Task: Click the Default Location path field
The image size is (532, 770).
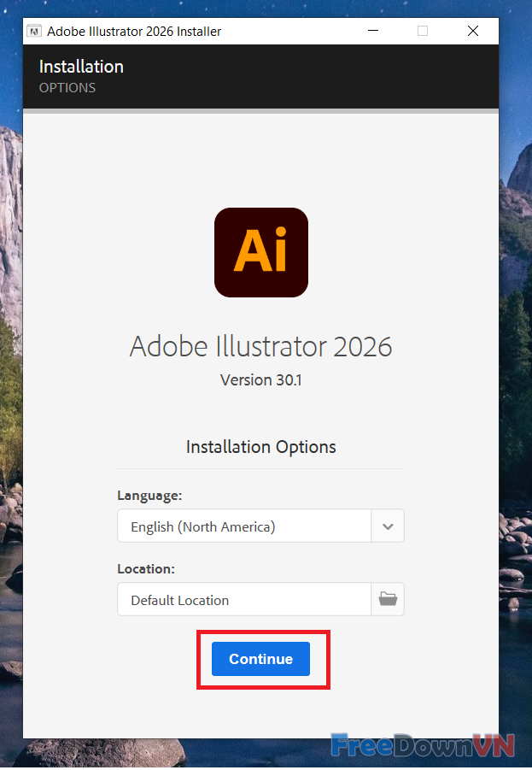Action: [244, 600]
